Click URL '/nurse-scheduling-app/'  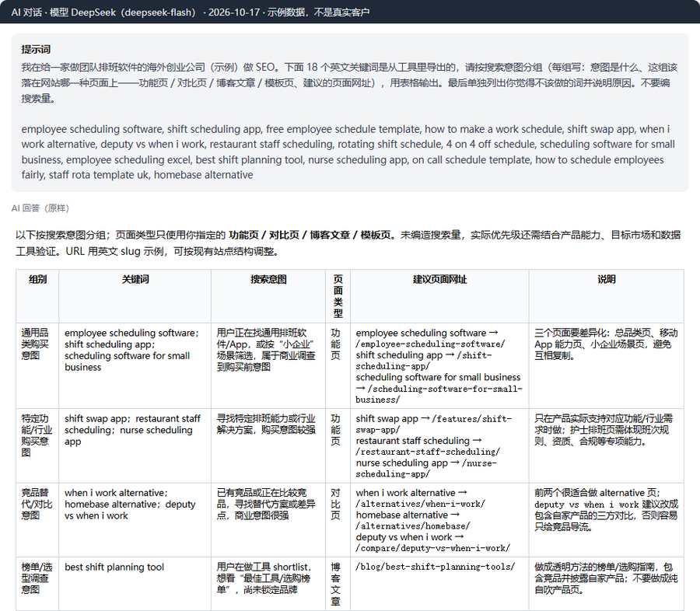426,468
